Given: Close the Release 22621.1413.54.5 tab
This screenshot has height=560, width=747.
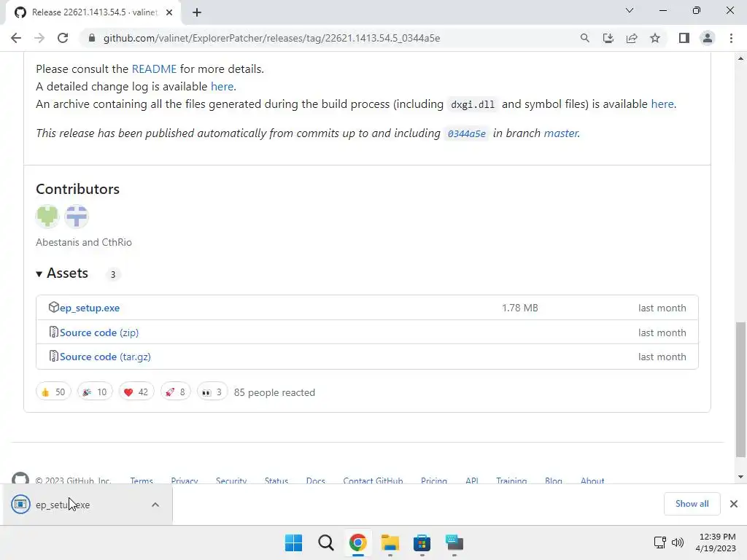Looking at the screenshot, I should 169,12.
